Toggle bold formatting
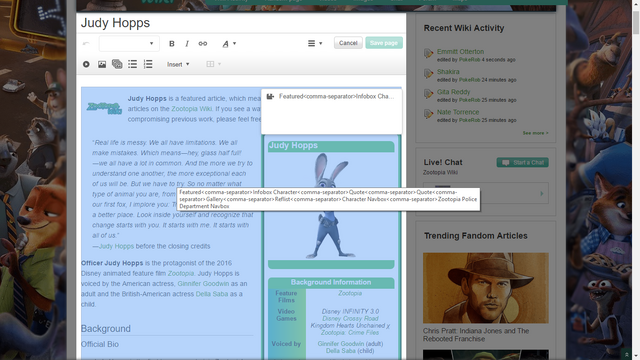Image resolution: width=640 pixels, height=360 pixels. tap(171, 43)
